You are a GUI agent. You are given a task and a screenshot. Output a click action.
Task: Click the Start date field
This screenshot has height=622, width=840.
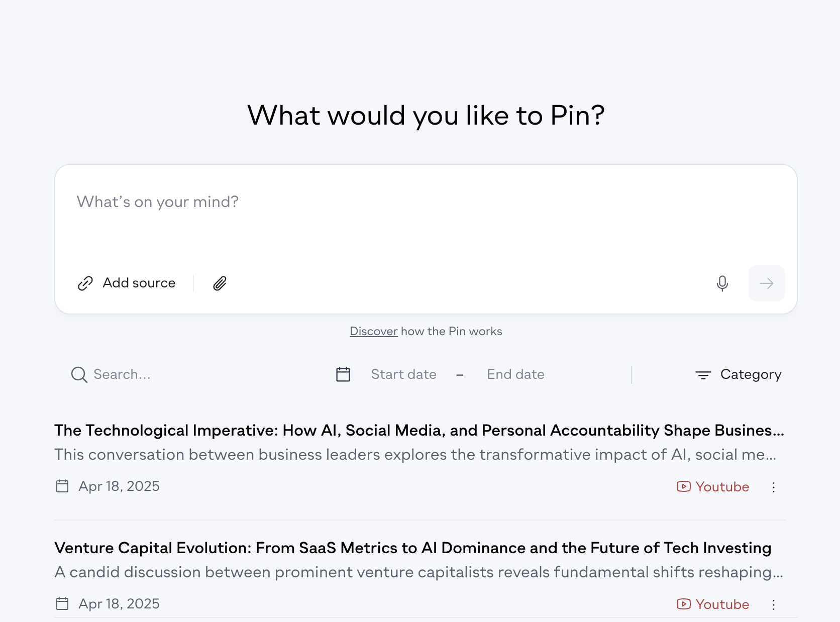403,374
